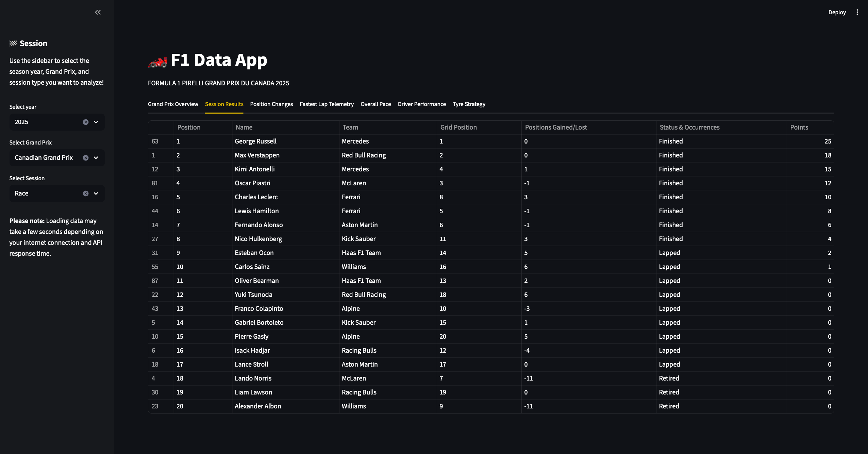Clear the selected year 2025

coord(86,122)
